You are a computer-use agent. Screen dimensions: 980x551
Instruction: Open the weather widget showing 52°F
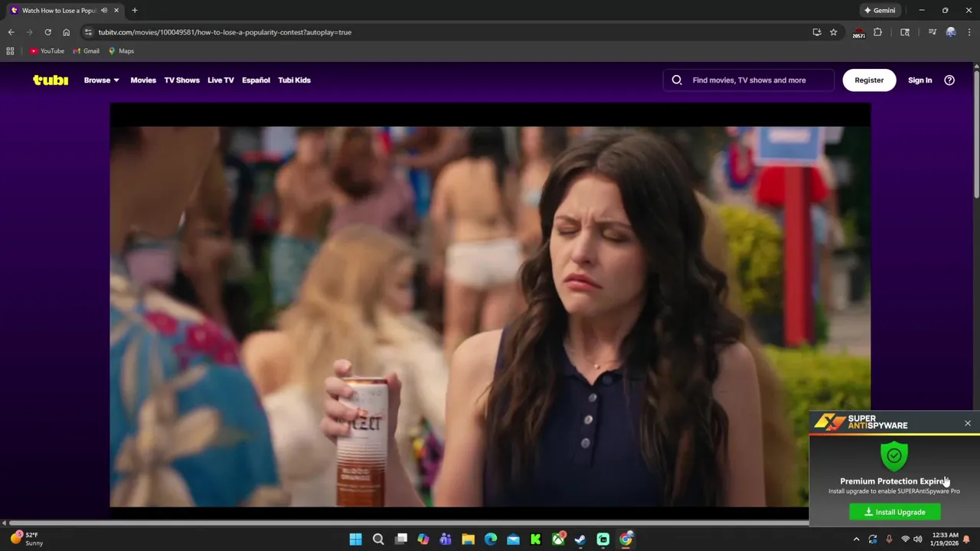pyautogui.click(x=27, y=539)
